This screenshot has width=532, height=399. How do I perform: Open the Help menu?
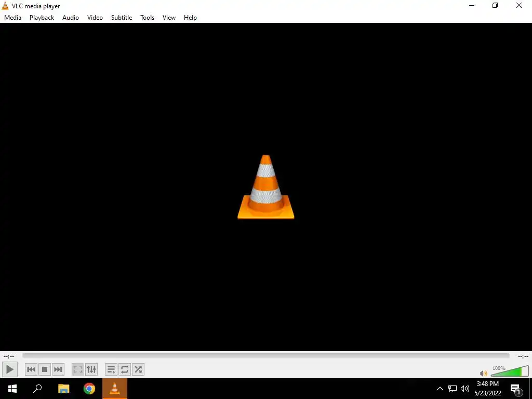pyautogui.click(x=190, y=18)
